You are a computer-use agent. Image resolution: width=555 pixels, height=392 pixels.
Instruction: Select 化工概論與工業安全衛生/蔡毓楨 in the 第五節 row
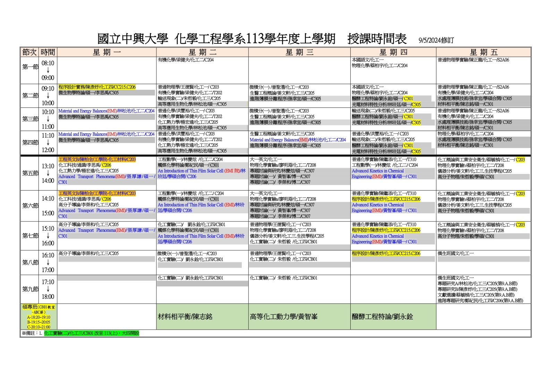[481, 160]
